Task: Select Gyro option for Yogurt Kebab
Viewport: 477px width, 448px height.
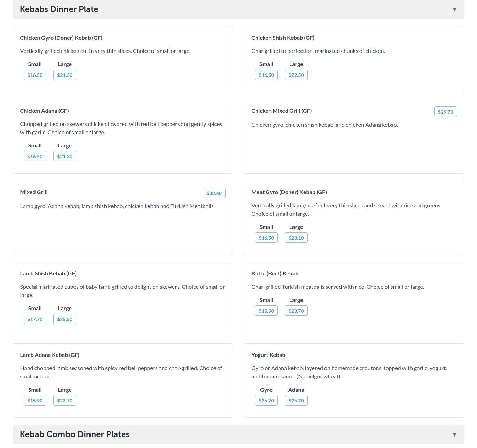Action: 266,401
